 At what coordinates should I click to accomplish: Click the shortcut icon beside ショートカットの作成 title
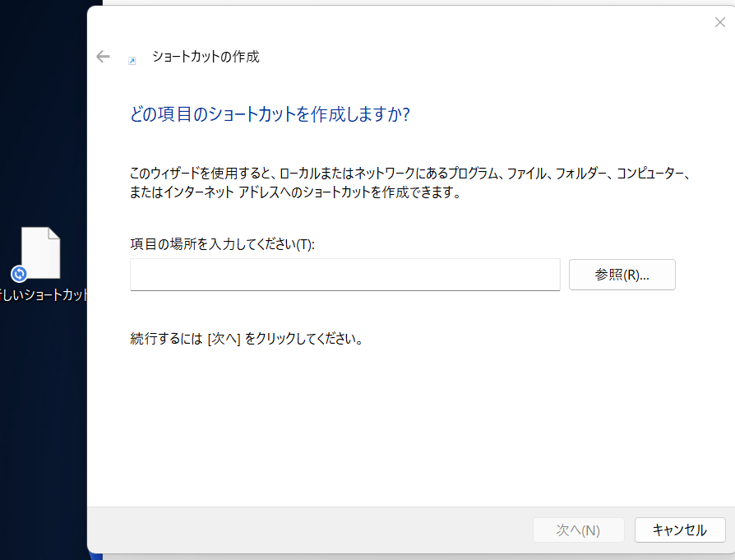[132, 60]
